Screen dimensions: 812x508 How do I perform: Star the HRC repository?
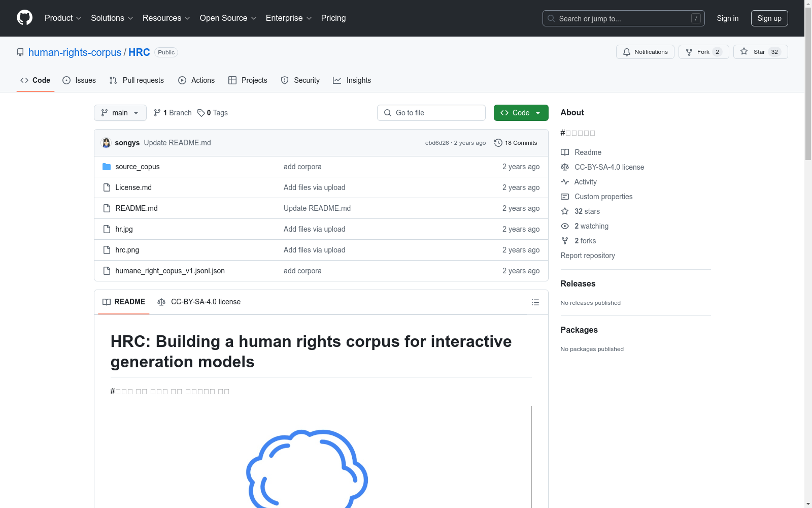(x=760, y=52)
